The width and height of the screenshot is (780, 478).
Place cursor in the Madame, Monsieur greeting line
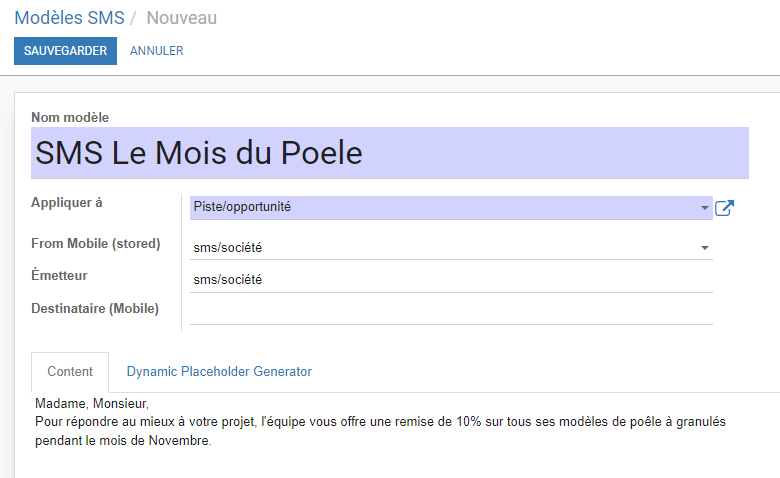[x=92, y=403]
